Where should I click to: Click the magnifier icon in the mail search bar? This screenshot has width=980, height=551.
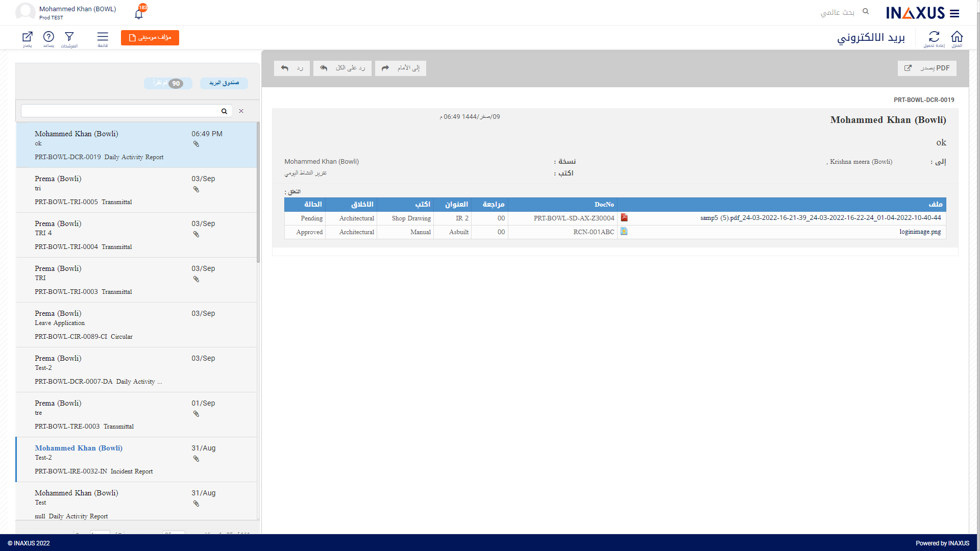tap(224, 111)
